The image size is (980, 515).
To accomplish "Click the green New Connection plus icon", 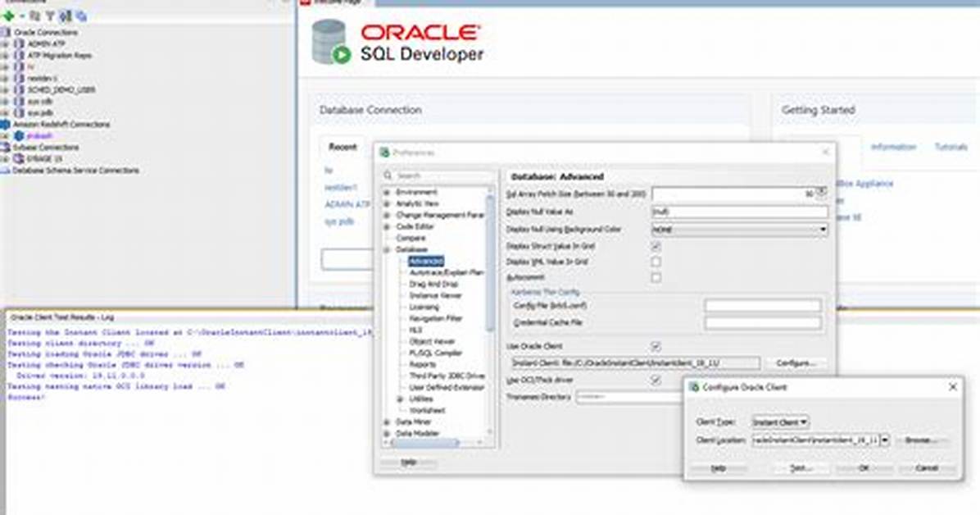I will tap(9, 16).
